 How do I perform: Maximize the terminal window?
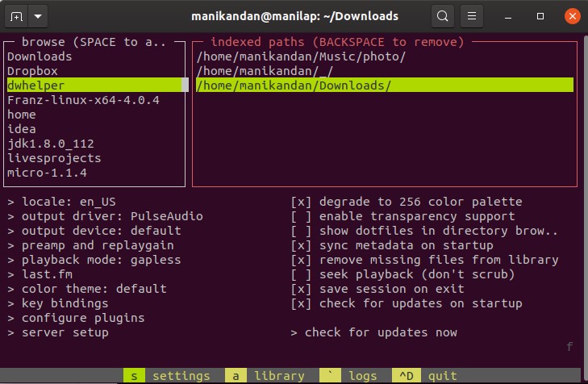540,16
